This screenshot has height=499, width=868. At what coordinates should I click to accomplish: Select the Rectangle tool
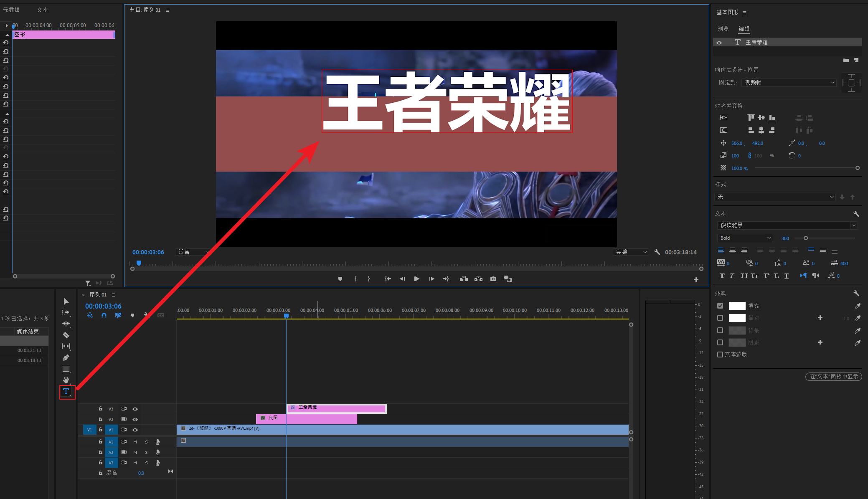(66, 369)
